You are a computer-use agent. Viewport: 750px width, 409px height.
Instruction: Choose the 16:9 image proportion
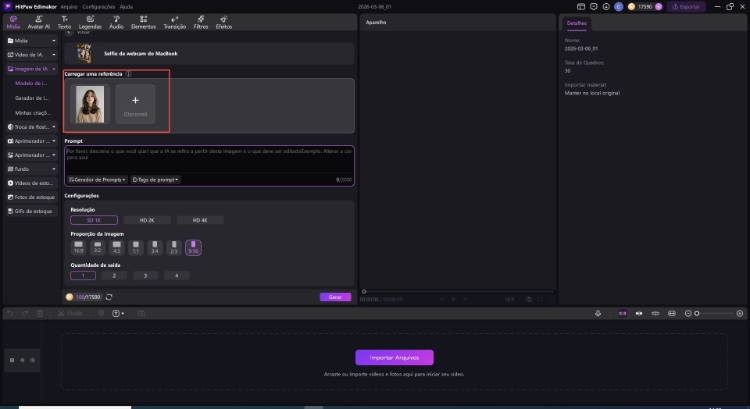(x=78, y=246)
